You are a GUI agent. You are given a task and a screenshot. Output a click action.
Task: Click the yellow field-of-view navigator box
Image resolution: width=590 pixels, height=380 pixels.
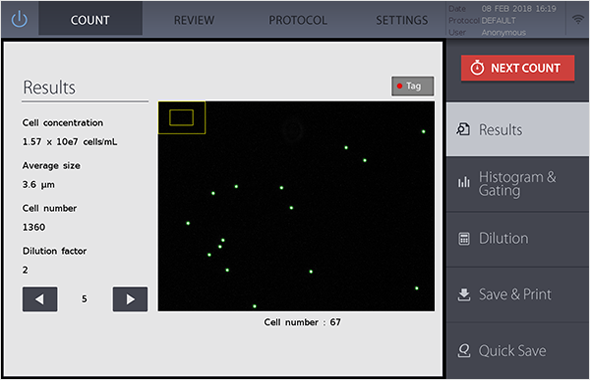[x=181, y=117]
